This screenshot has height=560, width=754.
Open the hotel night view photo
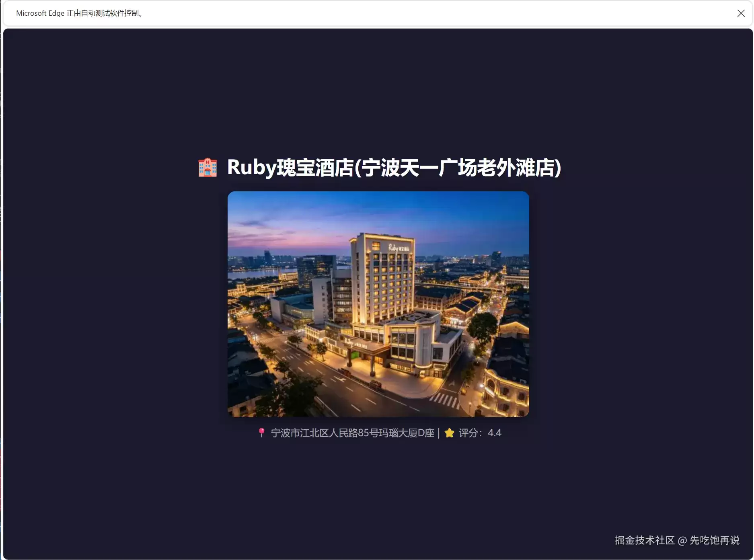tap(378, 304)
